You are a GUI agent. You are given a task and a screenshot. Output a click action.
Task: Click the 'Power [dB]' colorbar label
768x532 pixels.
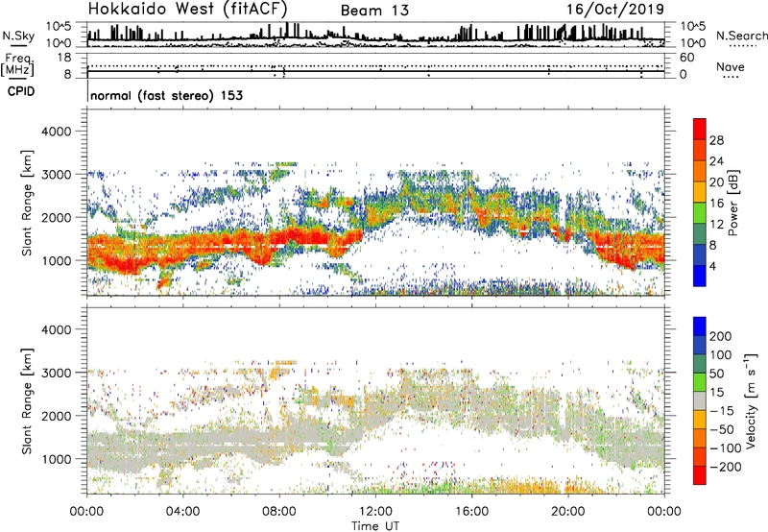(x=732, y=203)
